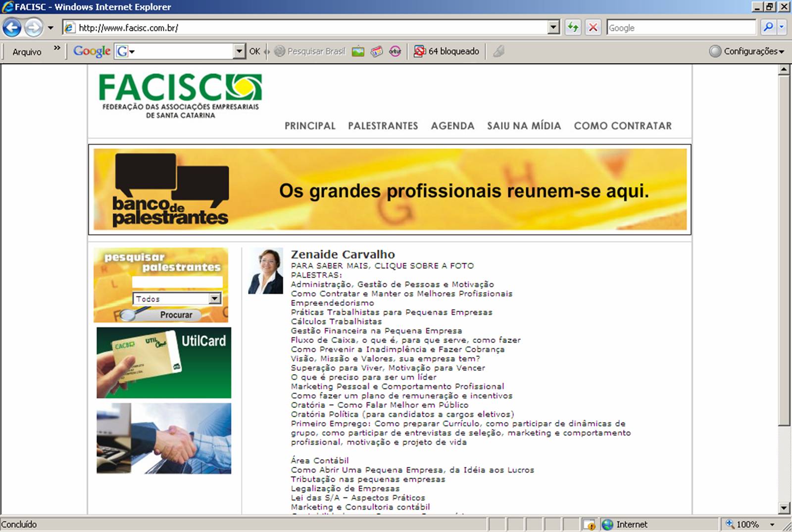Click the highlighter pen toolbar icon
This screenshot has height=532, width=792.
point(498,51)
